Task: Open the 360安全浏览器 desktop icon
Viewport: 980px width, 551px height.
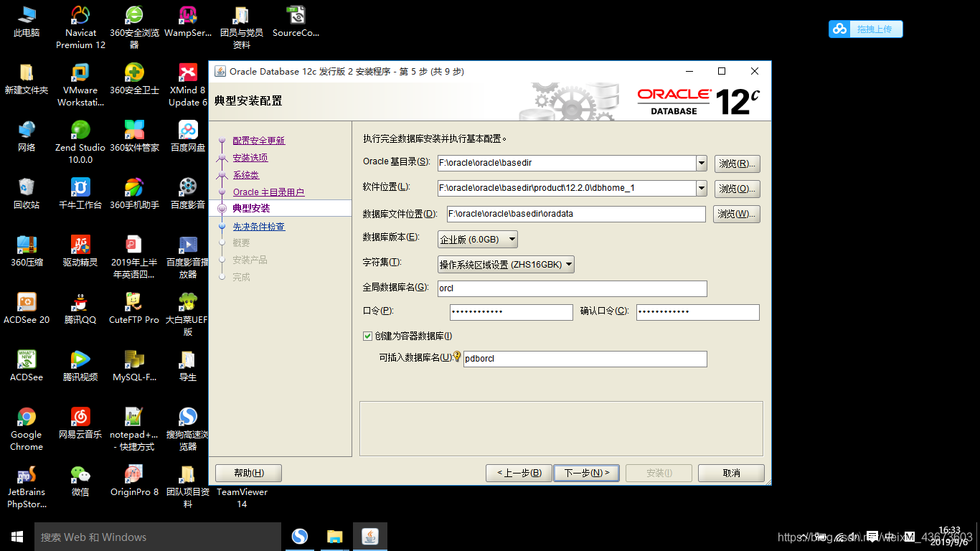Action: [134, 27]
